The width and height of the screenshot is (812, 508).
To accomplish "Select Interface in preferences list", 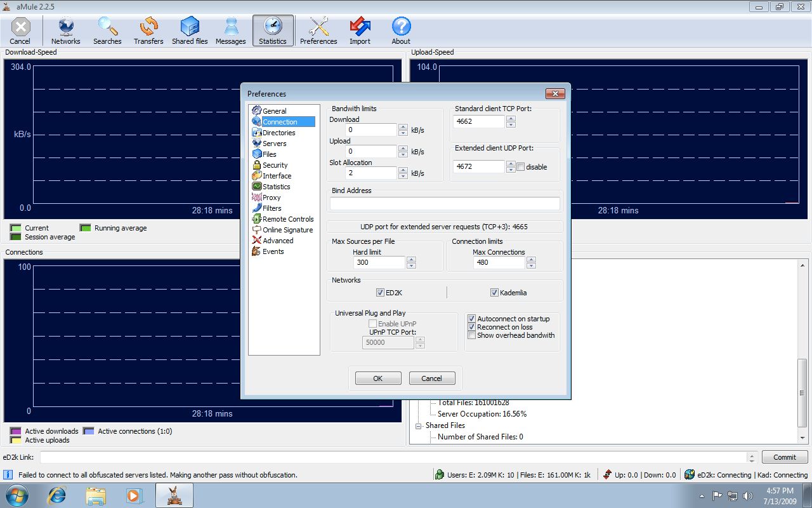I will (x=272, y=176).
